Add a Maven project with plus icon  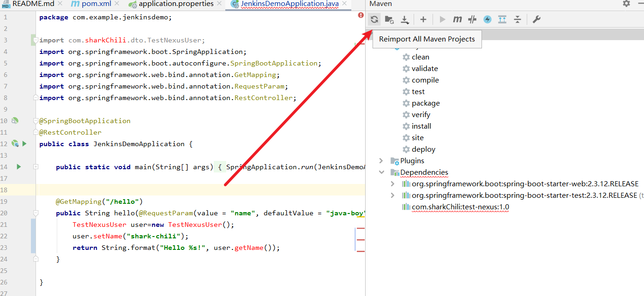(x=423, y=19)
